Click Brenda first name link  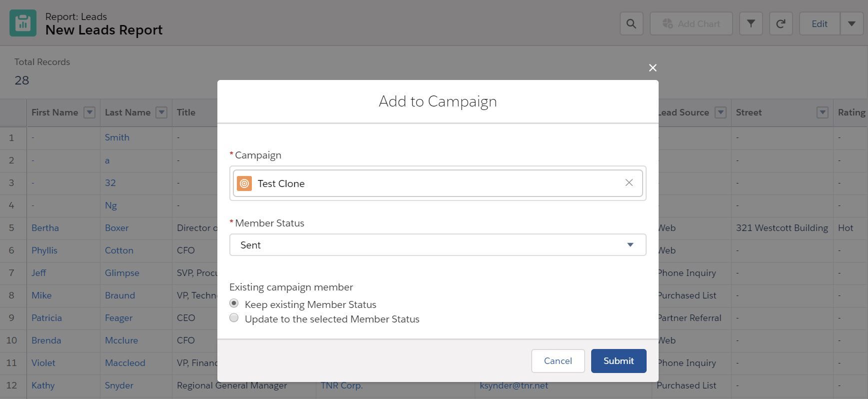coord(46,340)
